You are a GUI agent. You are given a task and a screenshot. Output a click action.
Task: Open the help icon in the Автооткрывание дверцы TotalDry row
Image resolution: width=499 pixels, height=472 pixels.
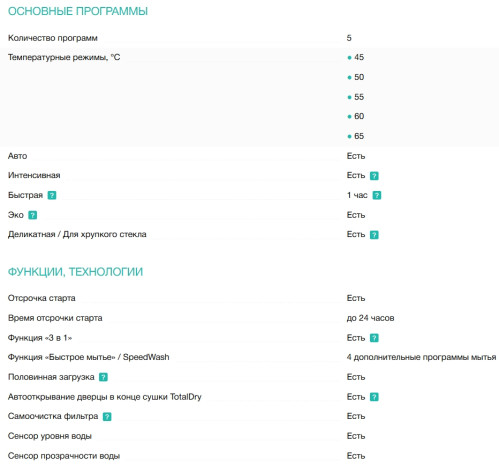click(x=374, y=397)
